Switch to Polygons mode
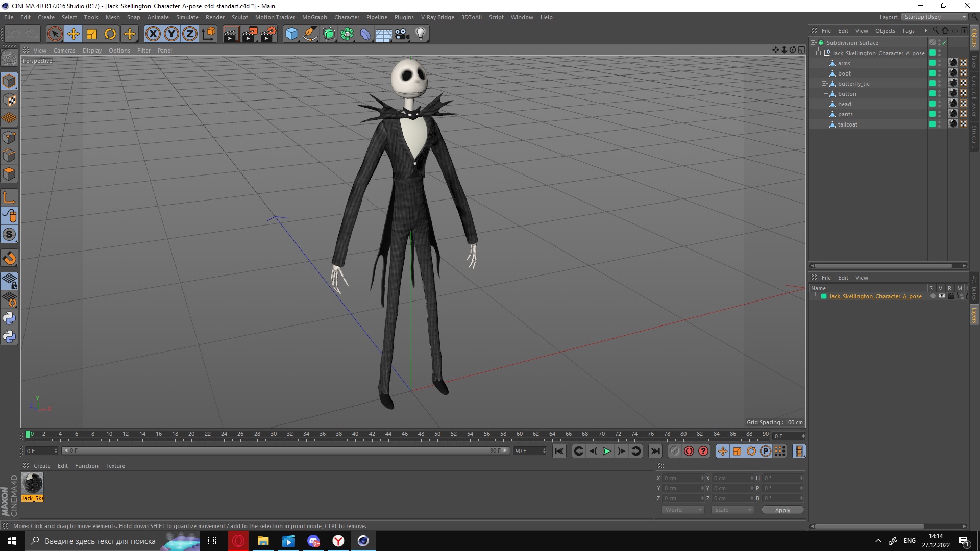This screenshot has width=980, height=551. click(9, 174)
